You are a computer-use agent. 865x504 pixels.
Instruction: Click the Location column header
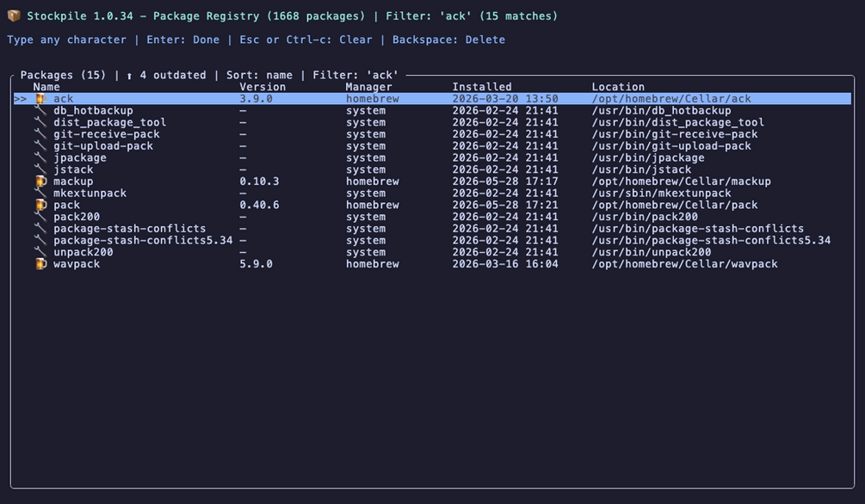click(x=618, y=87)
